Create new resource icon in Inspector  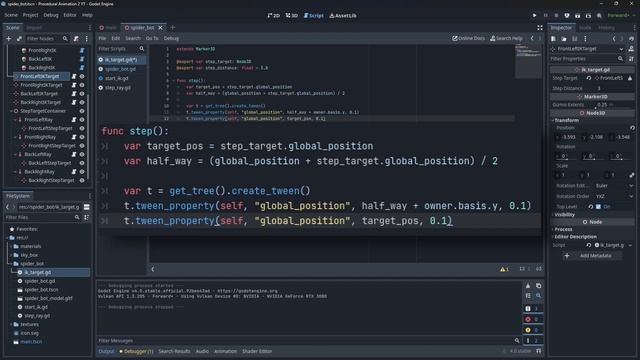coord(553,39)
